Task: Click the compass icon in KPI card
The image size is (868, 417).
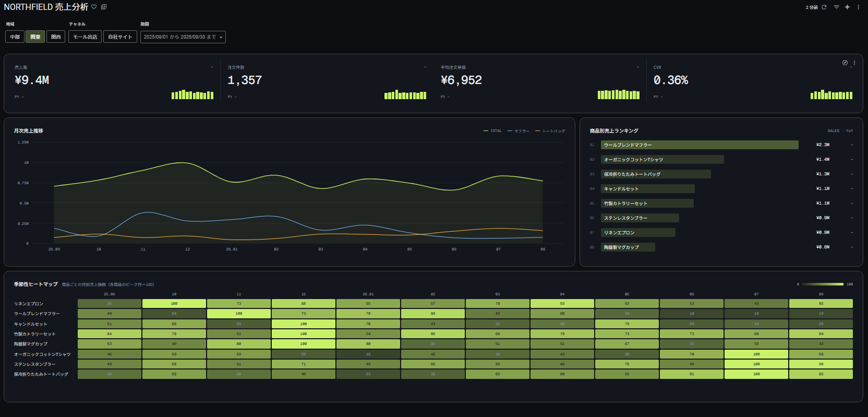Action: (x=845, y=63)
